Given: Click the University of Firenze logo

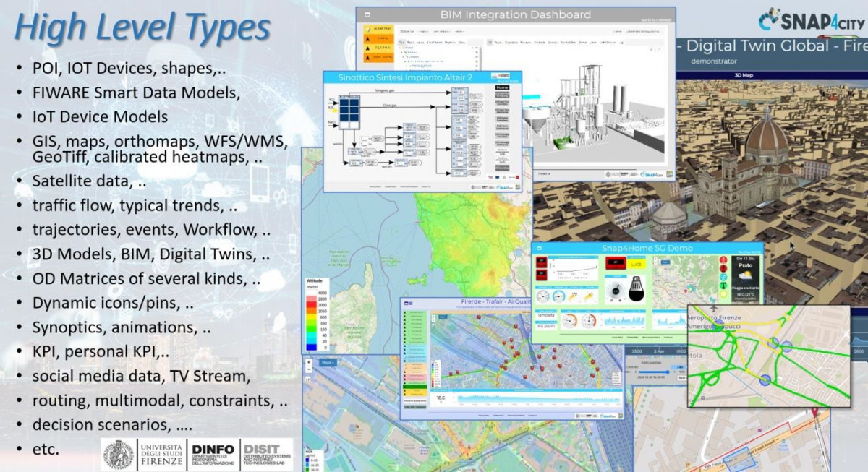Looking at the screenshot, I should [118, 455].
